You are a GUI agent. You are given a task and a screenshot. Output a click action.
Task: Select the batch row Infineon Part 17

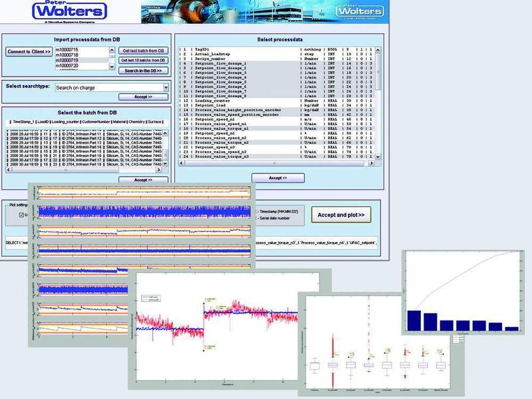click(x=84, y=160)
